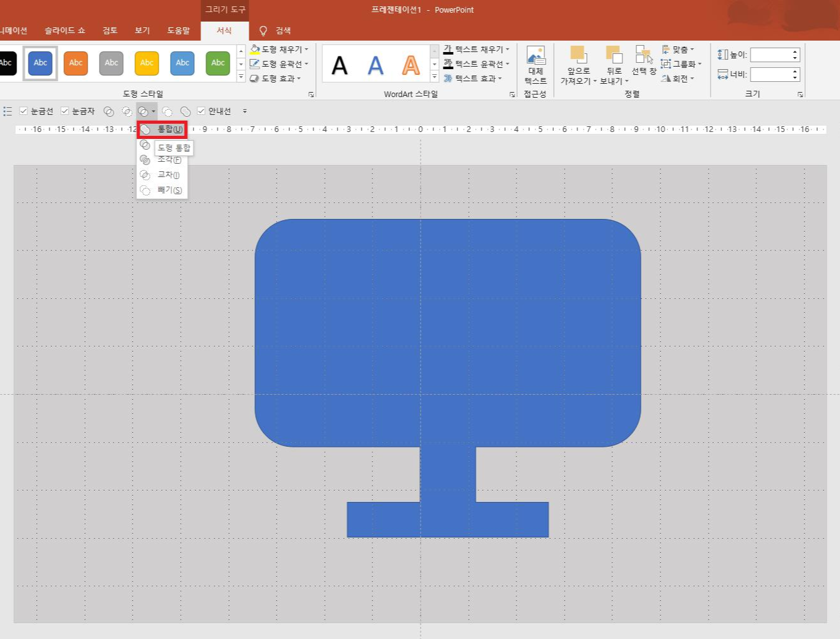Click the 뒤로 보내기 icon
The width and height of the screenshot is (840, 639).
614,55
